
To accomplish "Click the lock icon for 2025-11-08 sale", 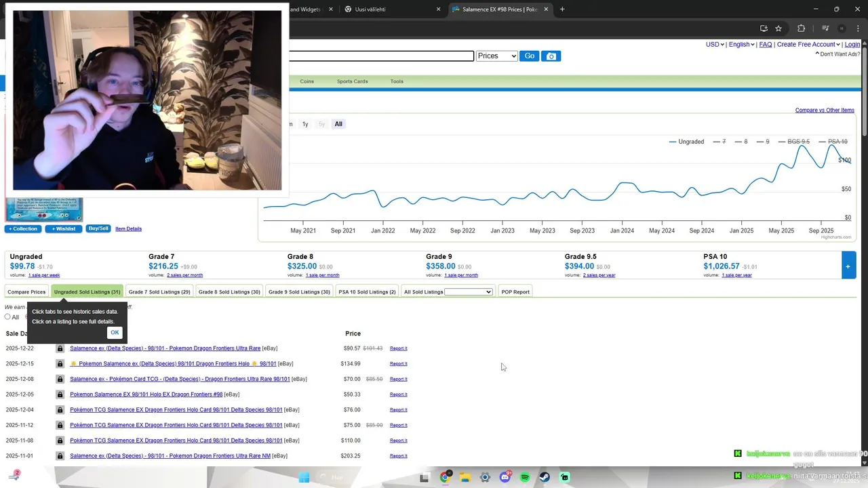I will 60,441.
